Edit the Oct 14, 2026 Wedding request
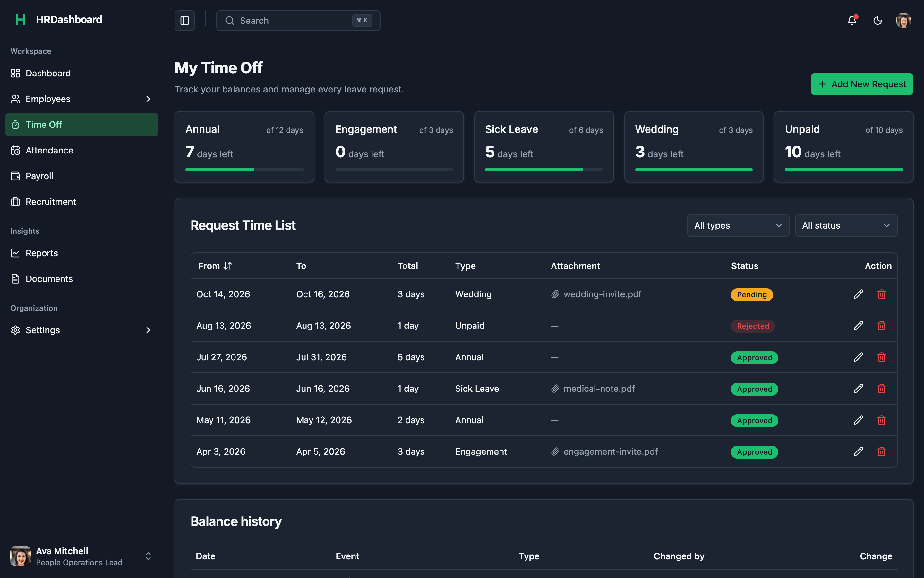This screenshot has height=578, width=924. tap(858, 294)
